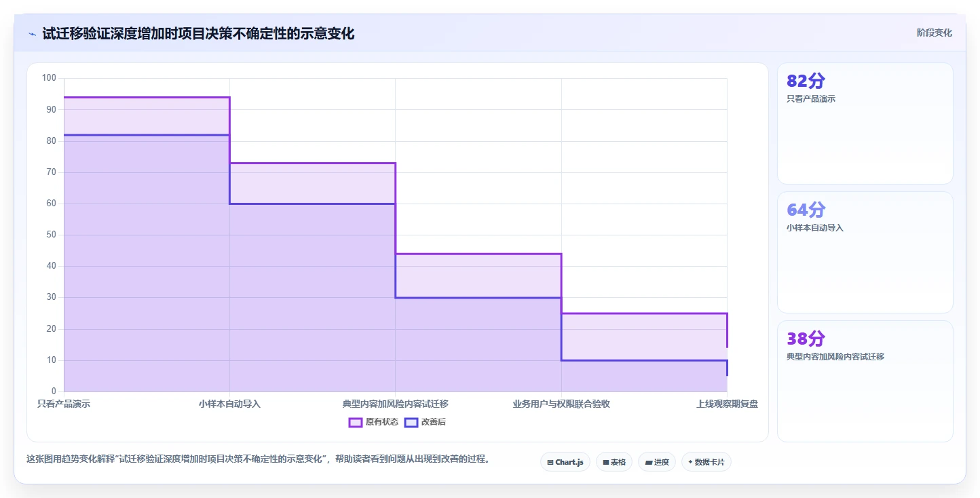Click x-axis label 只看产品演示
This screenshot has width=980, height=498.
[64, 404]
